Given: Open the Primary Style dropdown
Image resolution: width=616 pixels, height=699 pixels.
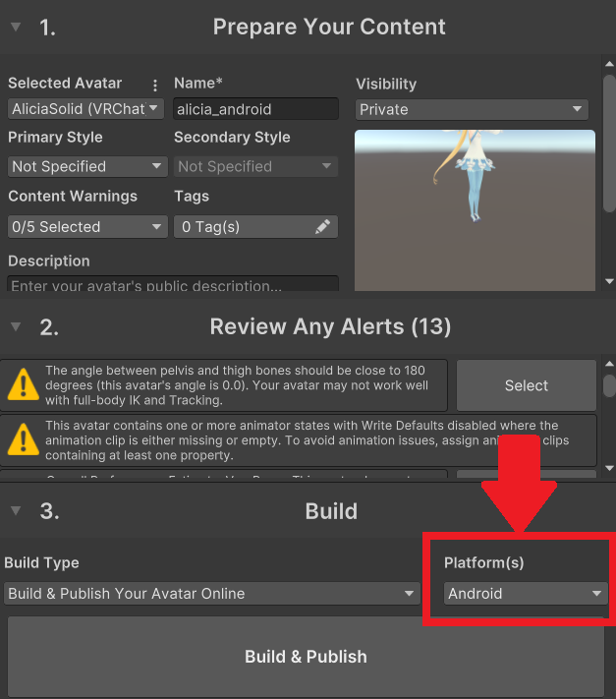Looking at the screenshot, I should click(86, 166).
